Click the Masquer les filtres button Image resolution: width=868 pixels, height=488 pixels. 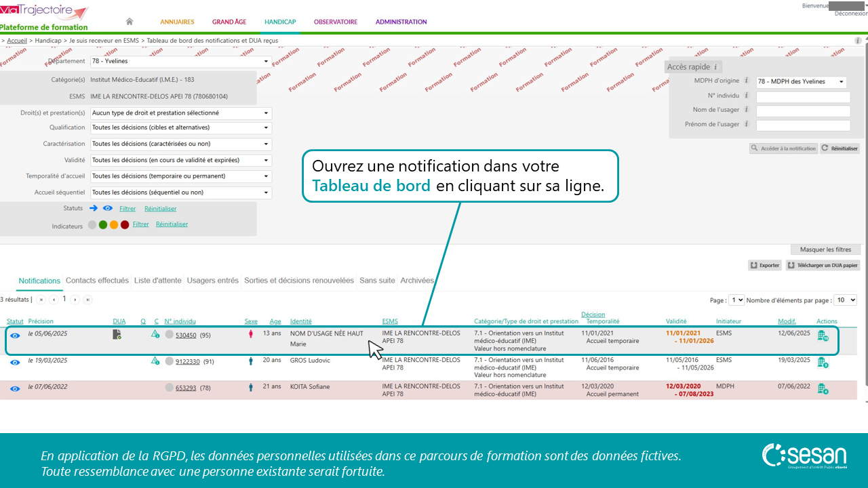tap(825, 249)
